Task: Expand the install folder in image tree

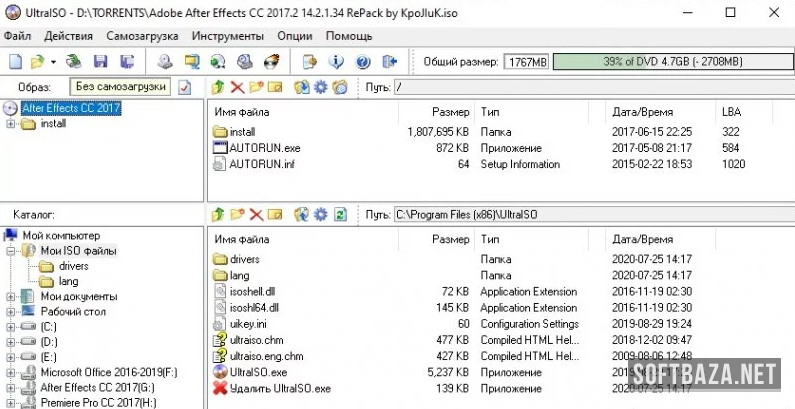Action: [11, 124]
